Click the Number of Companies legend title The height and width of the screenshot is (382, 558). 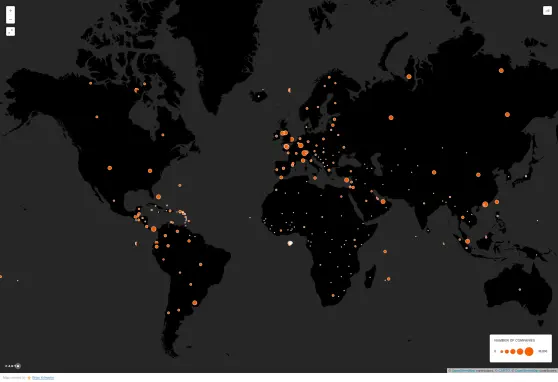(x=514, y=340)
